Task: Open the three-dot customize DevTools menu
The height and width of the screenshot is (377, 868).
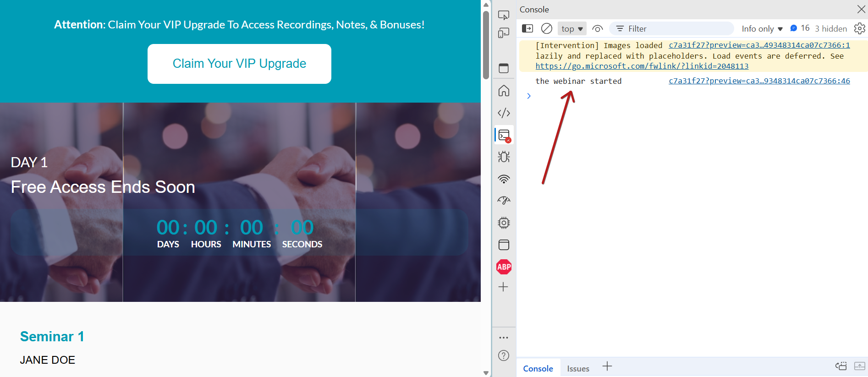Action: click(504, 338)
